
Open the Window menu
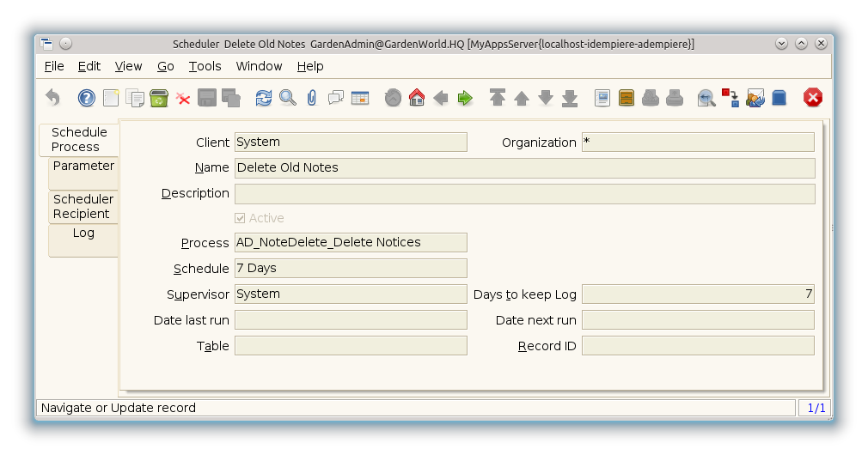click(259, 66)
